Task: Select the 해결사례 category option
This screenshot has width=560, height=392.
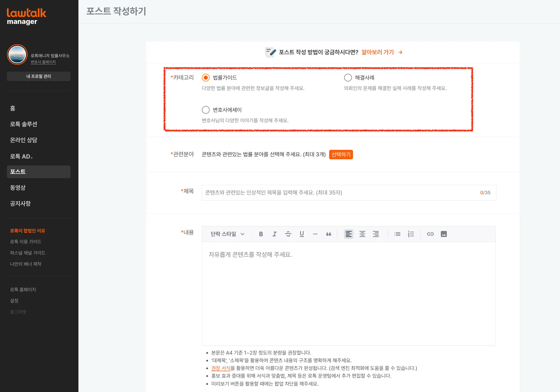Action: [x=348, y=78]
